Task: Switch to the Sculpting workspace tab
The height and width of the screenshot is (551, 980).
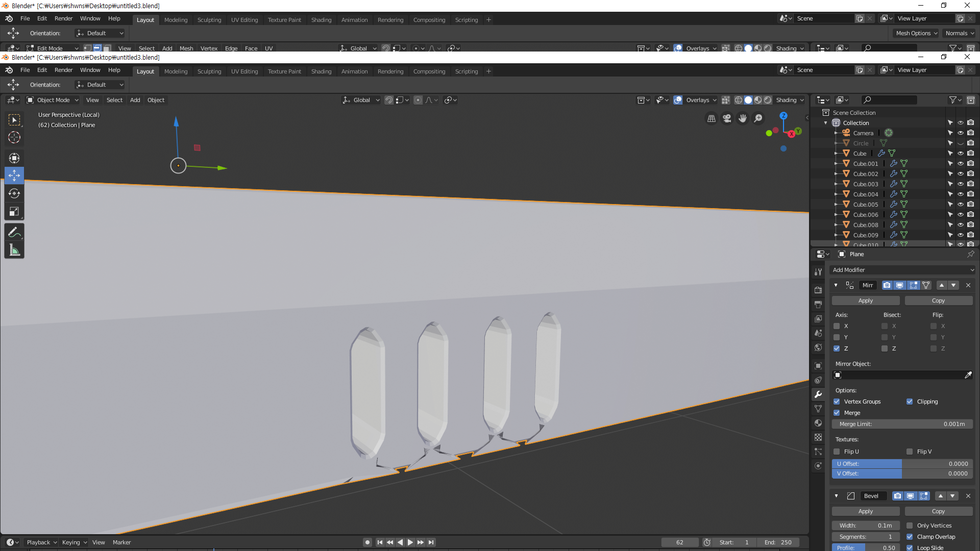Action: click(209, 71)
